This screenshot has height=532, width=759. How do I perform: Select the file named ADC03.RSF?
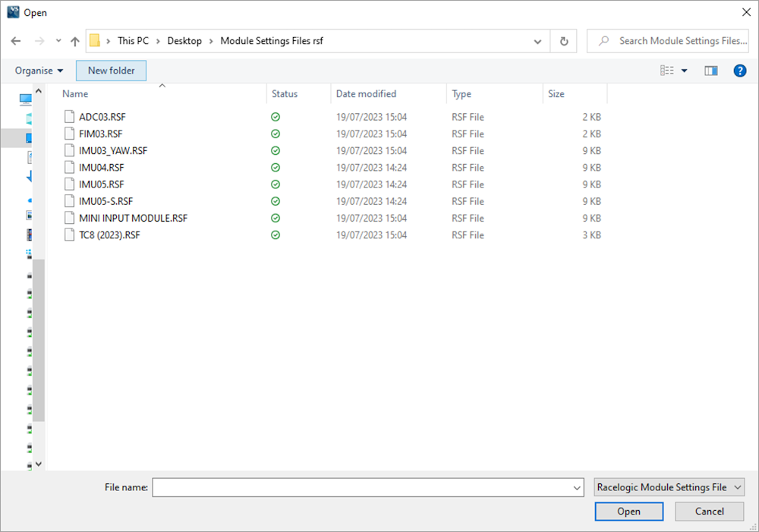tap(102, 117)
